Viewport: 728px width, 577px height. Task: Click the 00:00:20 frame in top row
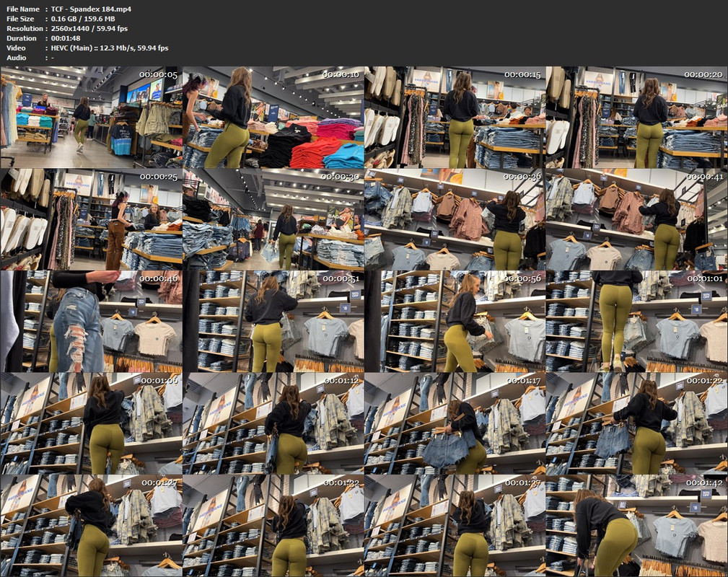pos(636,118)
